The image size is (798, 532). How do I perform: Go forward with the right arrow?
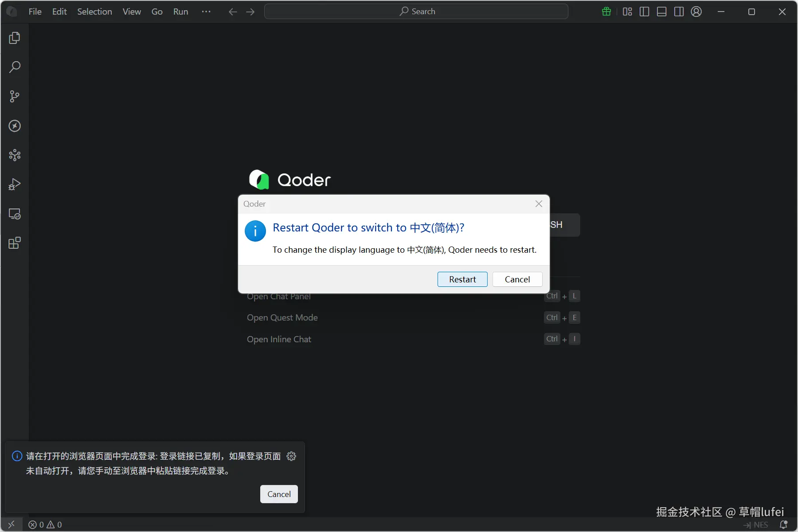coord(250,12)
